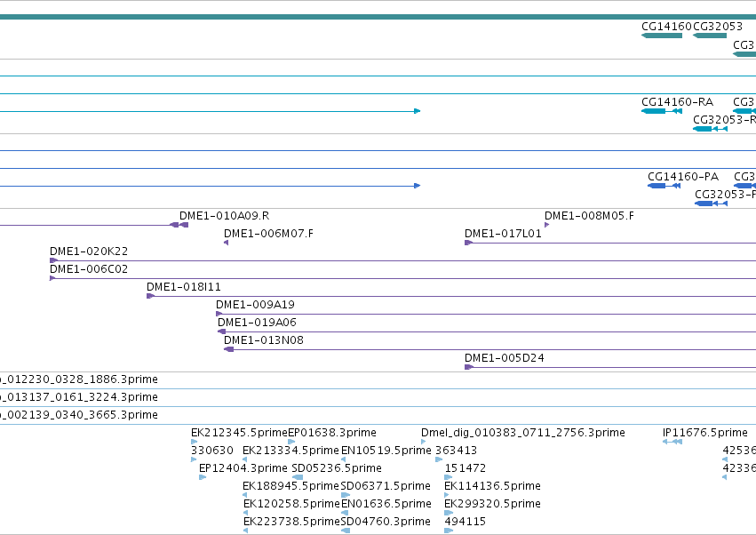Select DME1-013N08 clone label
Viewport: 756px width, 535px height.
point(264,340)
